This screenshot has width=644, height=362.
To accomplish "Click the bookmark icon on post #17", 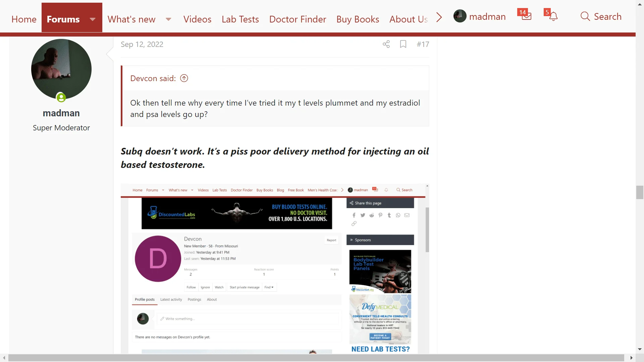I will [403, 44].
